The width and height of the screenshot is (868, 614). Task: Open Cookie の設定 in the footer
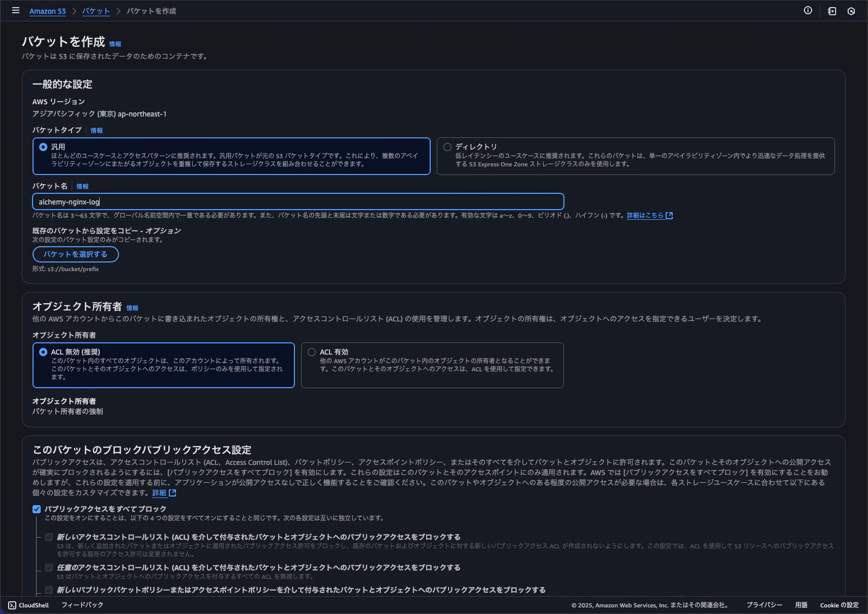pos(839,605)
